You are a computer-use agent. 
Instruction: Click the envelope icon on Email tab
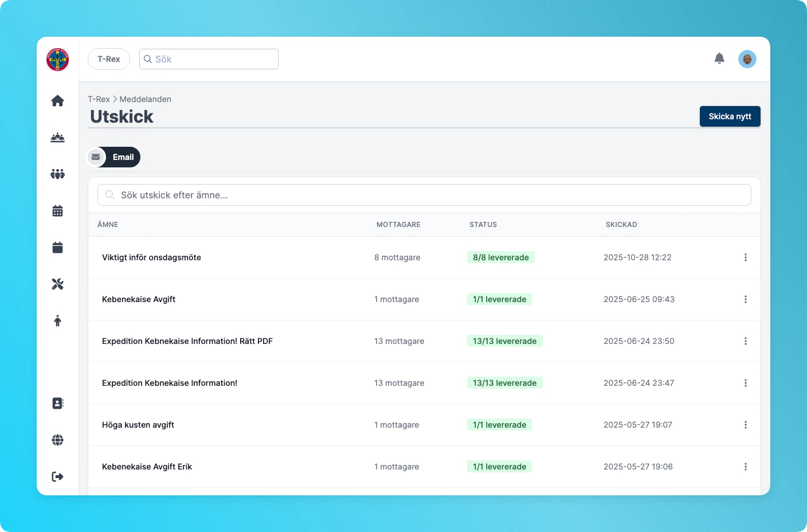(x=96, y=157)
